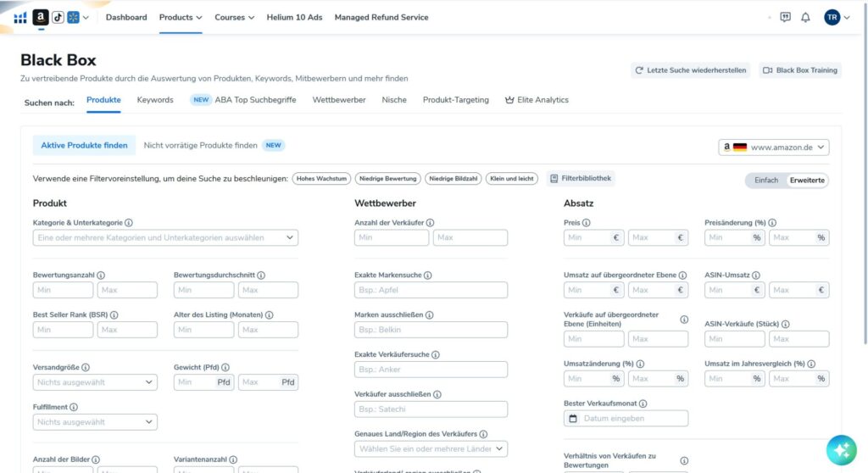Show info for Versandgröße
The height and width of the screenshot is (473, 868).
pyautogui.click(x=86, y=367)
